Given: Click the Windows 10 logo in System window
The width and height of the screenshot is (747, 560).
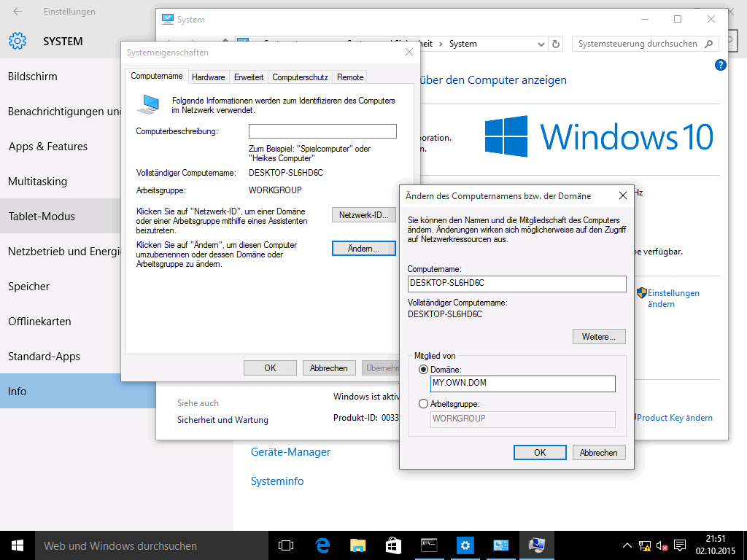Looking at the screenshot, I should (x=599, y=136).
